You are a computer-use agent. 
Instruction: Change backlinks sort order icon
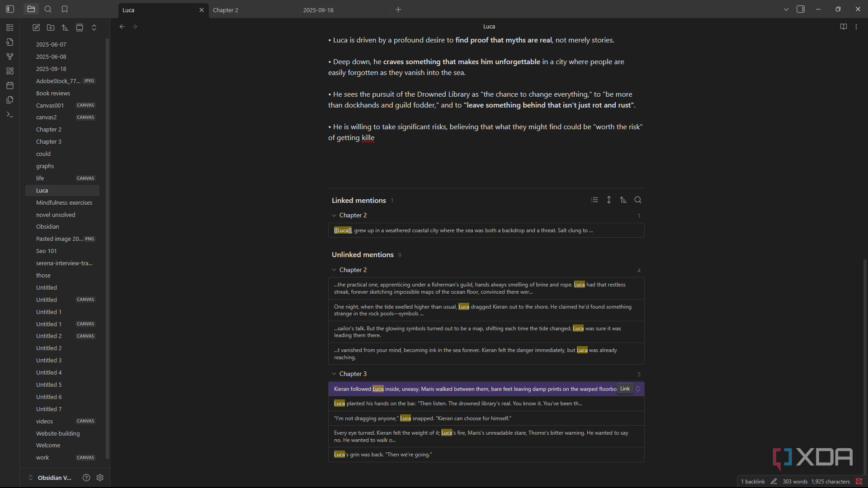pyautogui.click(x=623, y=200)
